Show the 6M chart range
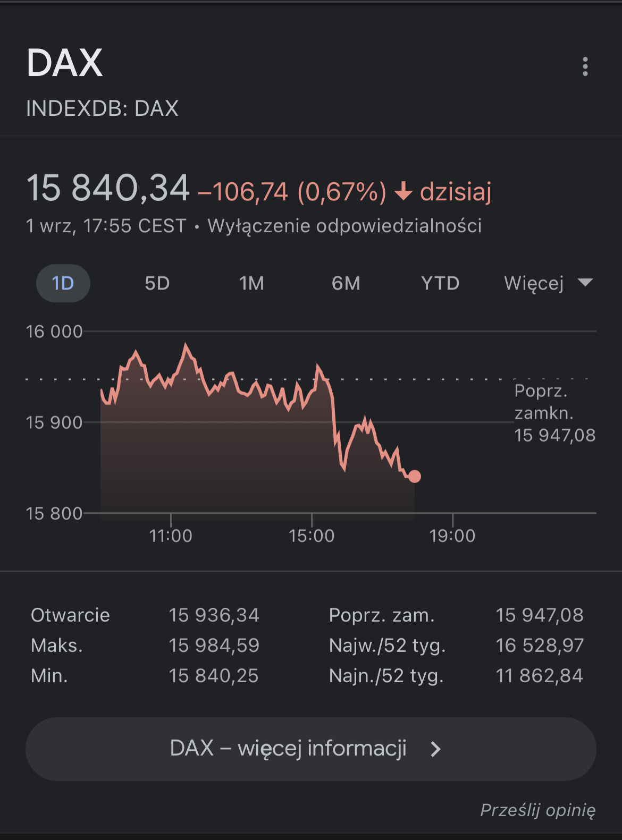622x840 pixels. pos(346,283)
